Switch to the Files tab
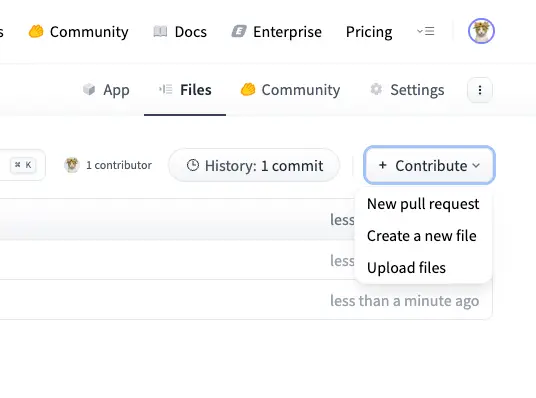Image resolution: width=536 pixels, height=398 pixels. (x=185, y=90)
